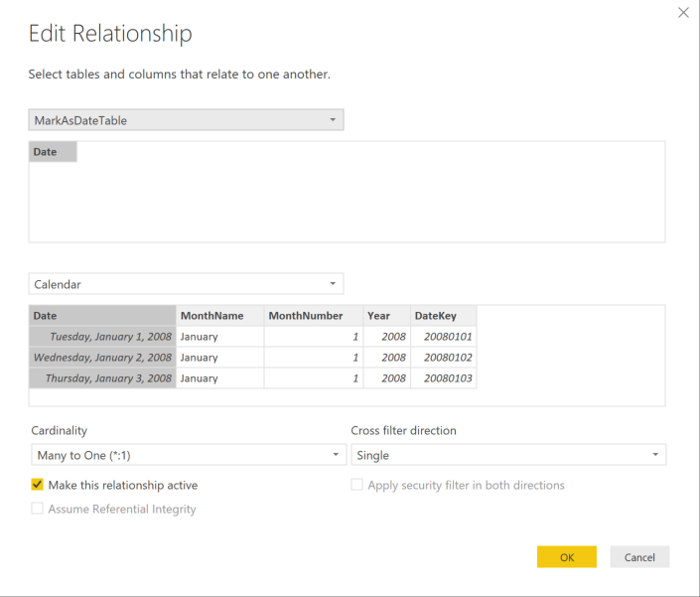Expand the Cross filter direction dropdown

point(508,455)
